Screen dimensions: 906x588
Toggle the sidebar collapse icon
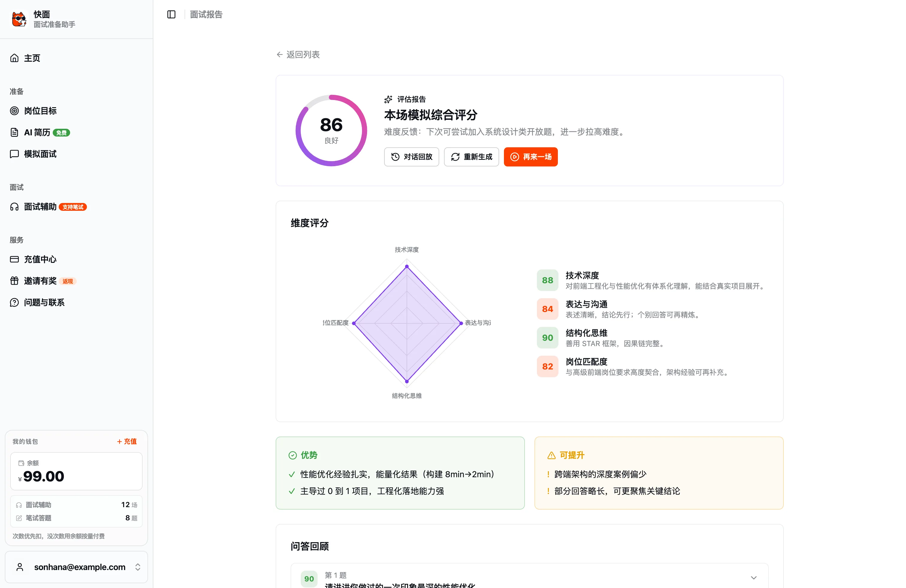point(171,14)
